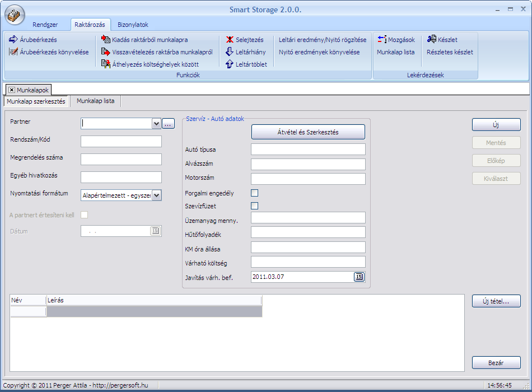Expand the Partner combo box dropdown

click(156, 124)
